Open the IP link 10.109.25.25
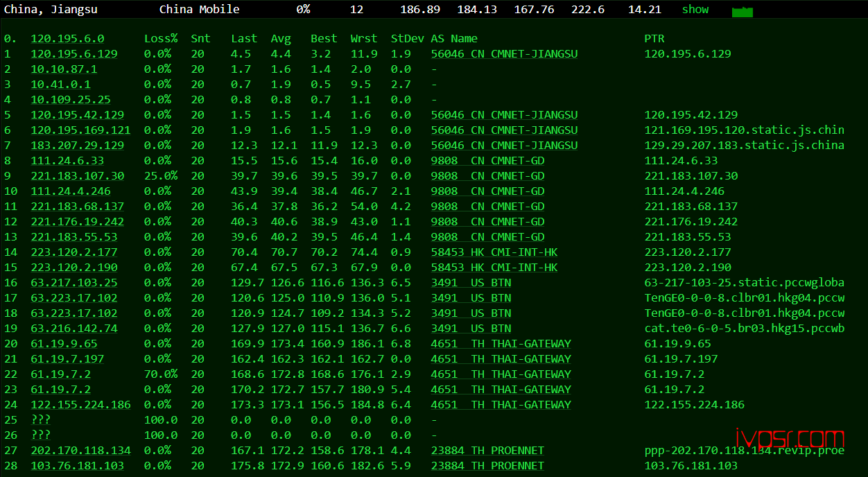868x477 pixels. (71, 100)
